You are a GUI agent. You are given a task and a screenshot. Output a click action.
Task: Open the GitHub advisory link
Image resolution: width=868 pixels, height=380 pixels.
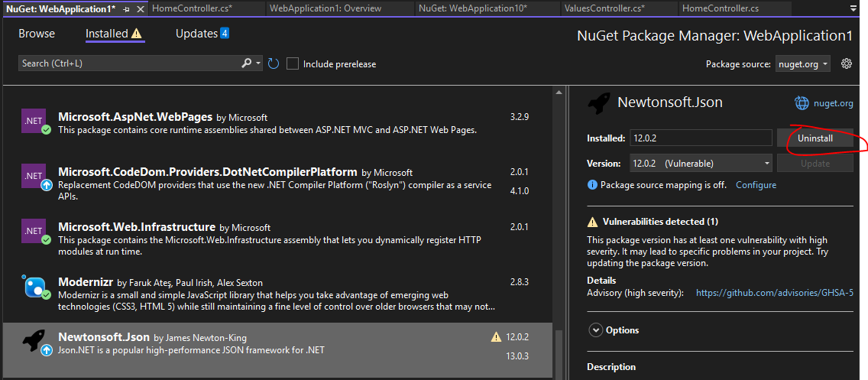[x=775, y=293]
